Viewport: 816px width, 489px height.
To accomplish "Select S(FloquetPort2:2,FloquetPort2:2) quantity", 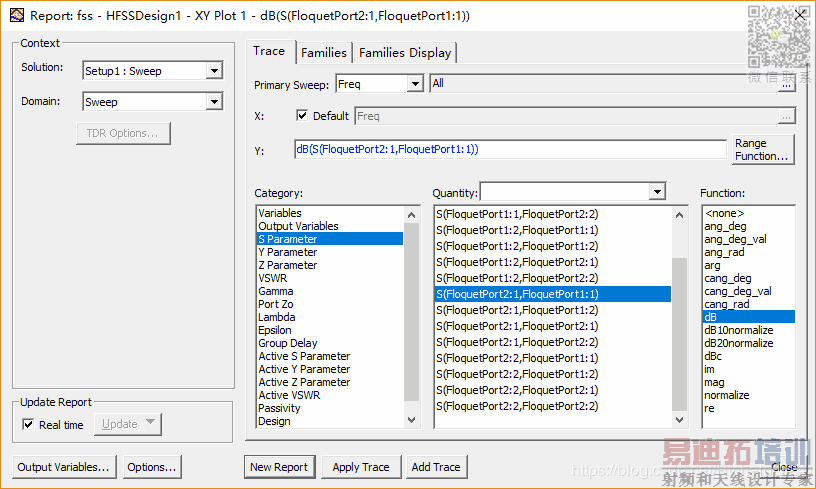I will point(517,406).
